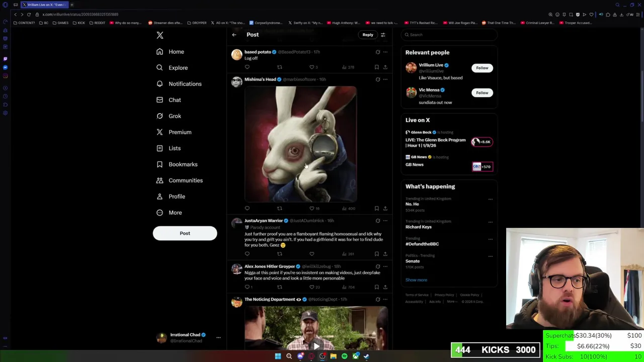
Task: Reply to Alex Jones Hitler Groyper's post
Action: 247,287
